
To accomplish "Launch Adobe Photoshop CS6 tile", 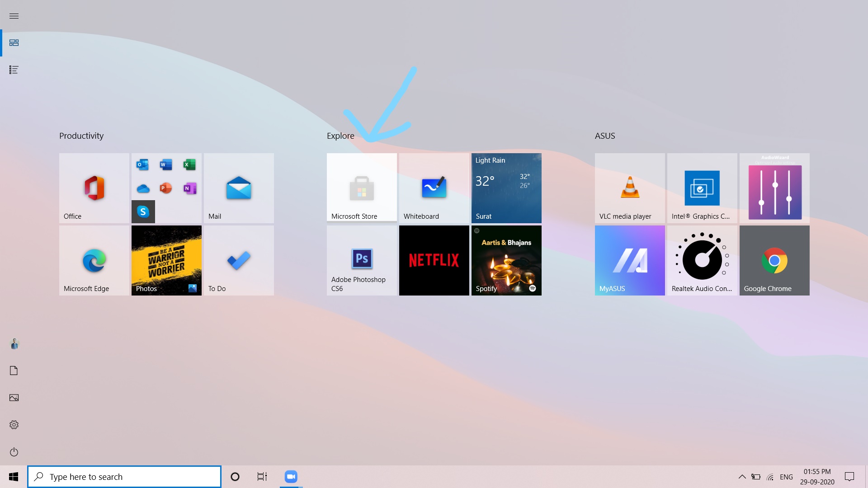I will click(x=362, y=260).
